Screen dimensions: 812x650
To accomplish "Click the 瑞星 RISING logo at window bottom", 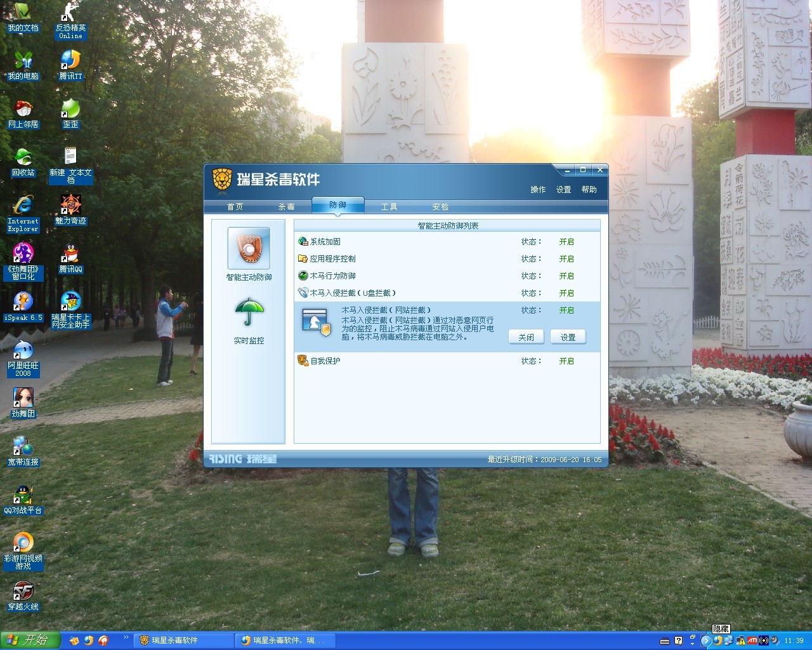I will (x=243, y=459).
